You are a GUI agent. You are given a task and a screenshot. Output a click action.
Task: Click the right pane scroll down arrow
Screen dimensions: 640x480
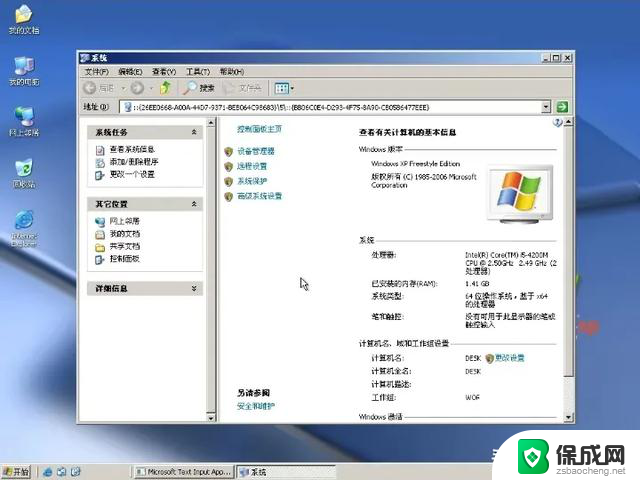[x=569, y=417]
